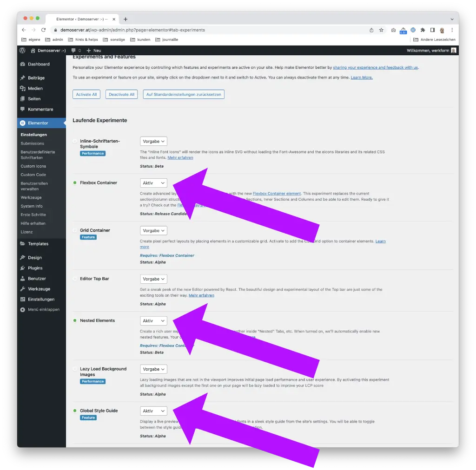Open Submissions submenu item
The image size is (476, 470).
[x=32, y=144]
